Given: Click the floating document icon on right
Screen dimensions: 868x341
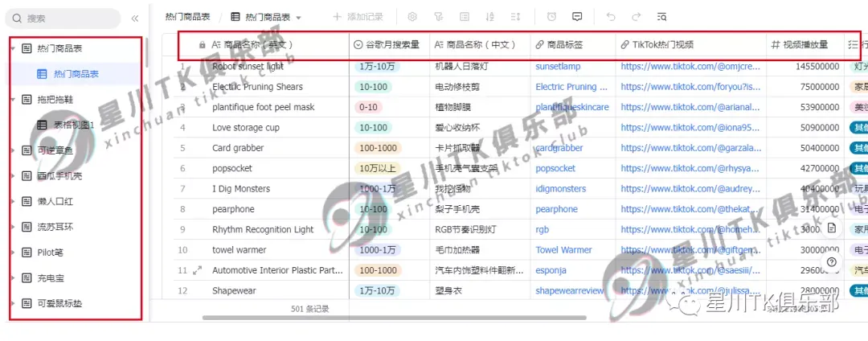Looking at the screenshot, I should [x=832, y=228].
